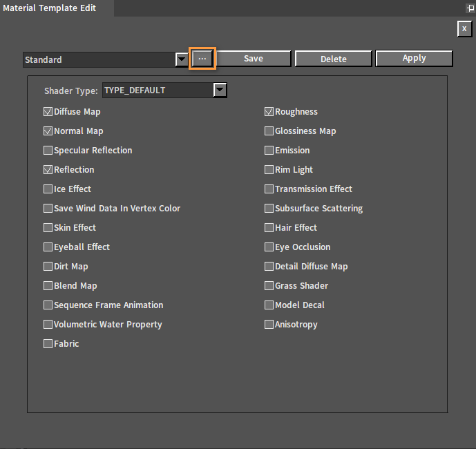This screenshot has height=449, width=476.
Task: Delete the current template
Action: [334, 59]
